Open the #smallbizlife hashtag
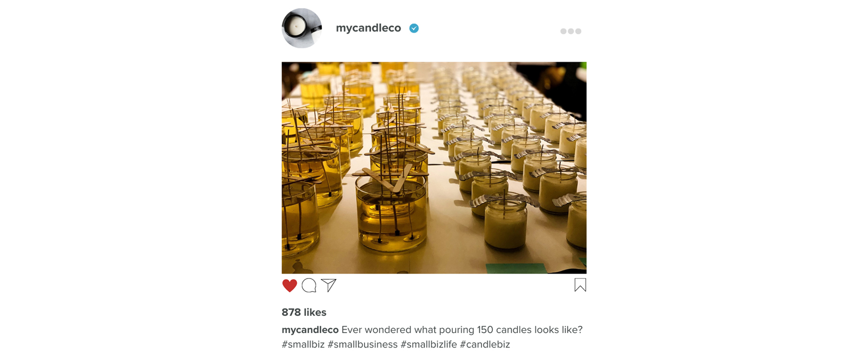This screenshot has width=868, height=362. pyautogui.click(x=429, y=344)
